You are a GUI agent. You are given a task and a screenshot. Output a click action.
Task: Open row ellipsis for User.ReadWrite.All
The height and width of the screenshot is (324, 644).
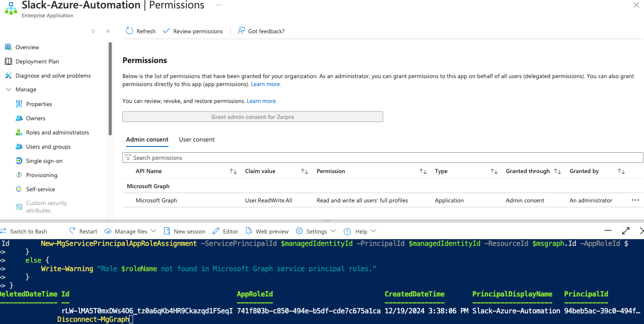tap(635, 200)
